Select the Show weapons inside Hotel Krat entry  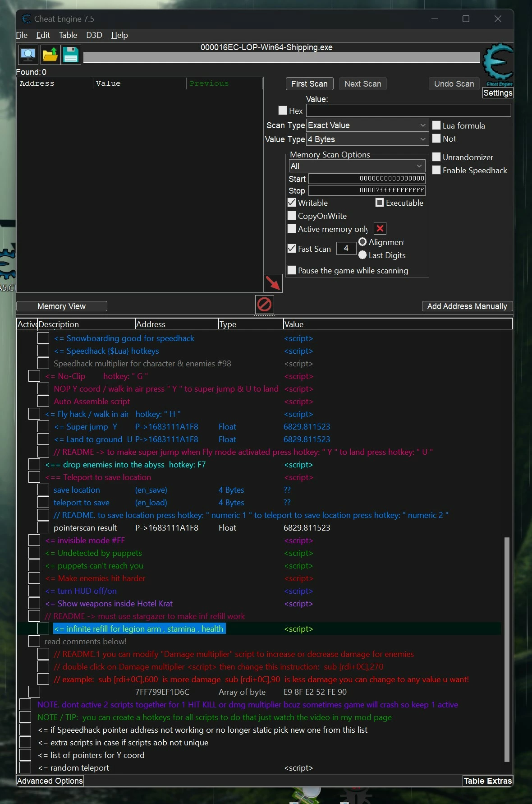click(x=109, y=603)
